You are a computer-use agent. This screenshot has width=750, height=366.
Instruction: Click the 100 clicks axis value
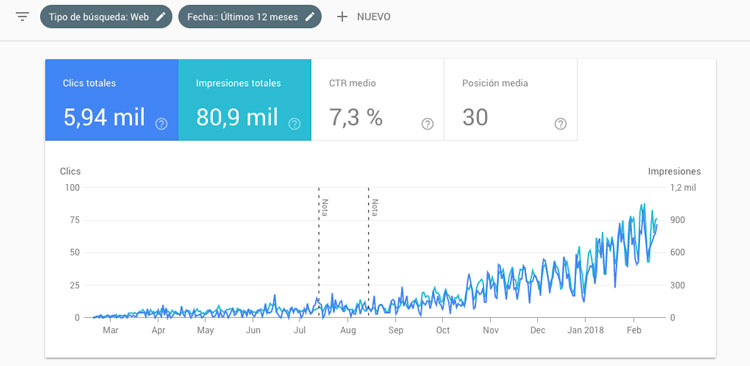point(72,188)
